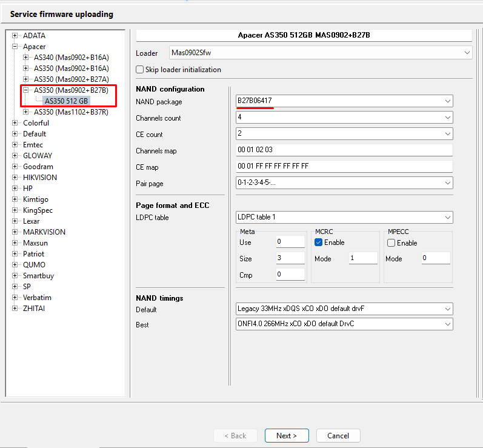The image size is (483, 448).
Task: Expand AS350 (Mas1102+B37R) node
Action: click(x=25, y=112)
